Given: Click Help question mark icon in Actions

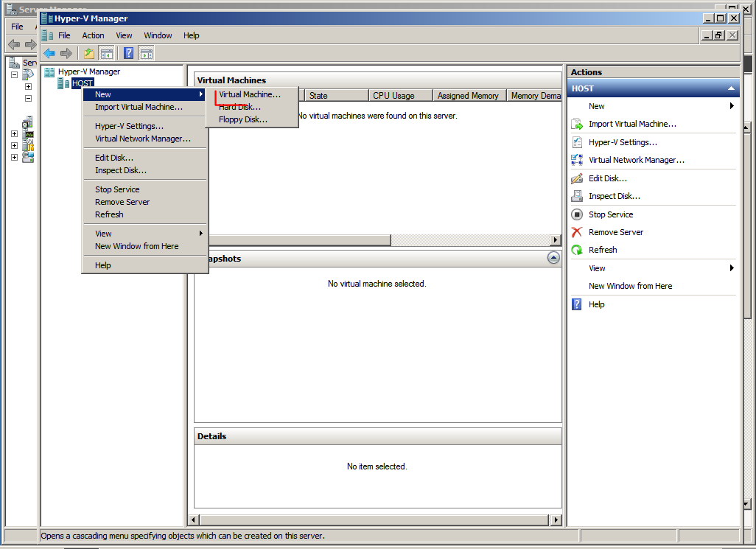Looking at the screenshot, I should (577, 304).
